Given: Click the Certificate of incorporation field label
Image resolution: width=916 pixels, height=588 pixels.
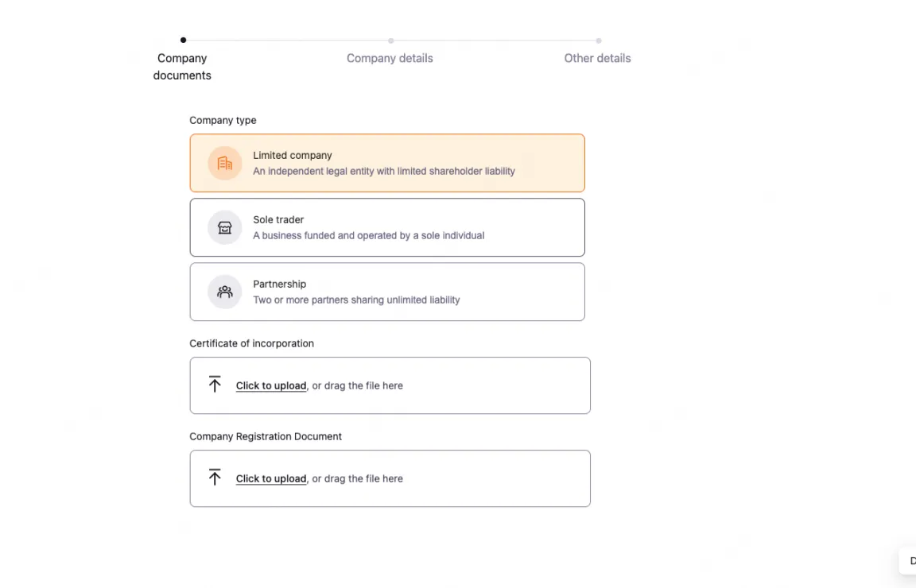Looking at the screenshot, I should [x=251, y=343].
